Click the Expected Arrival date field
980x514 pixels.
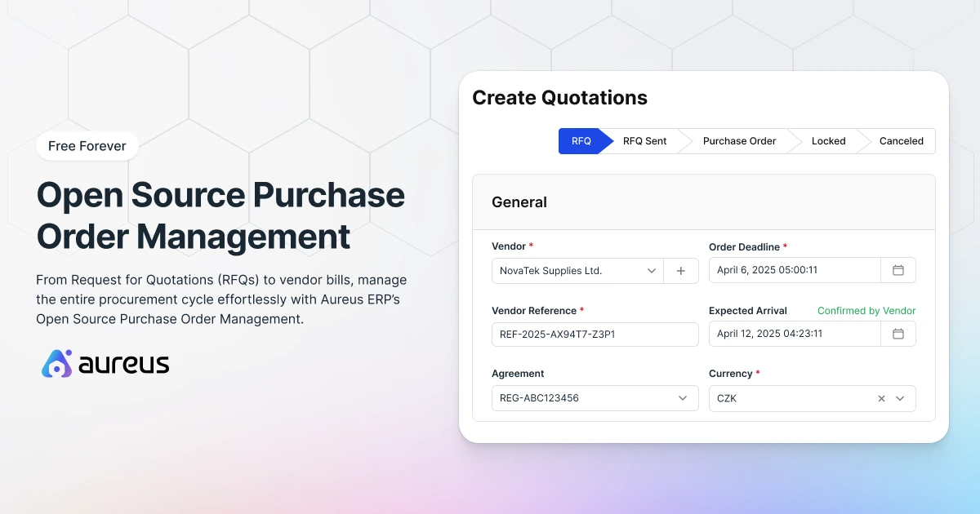(794, 334)
